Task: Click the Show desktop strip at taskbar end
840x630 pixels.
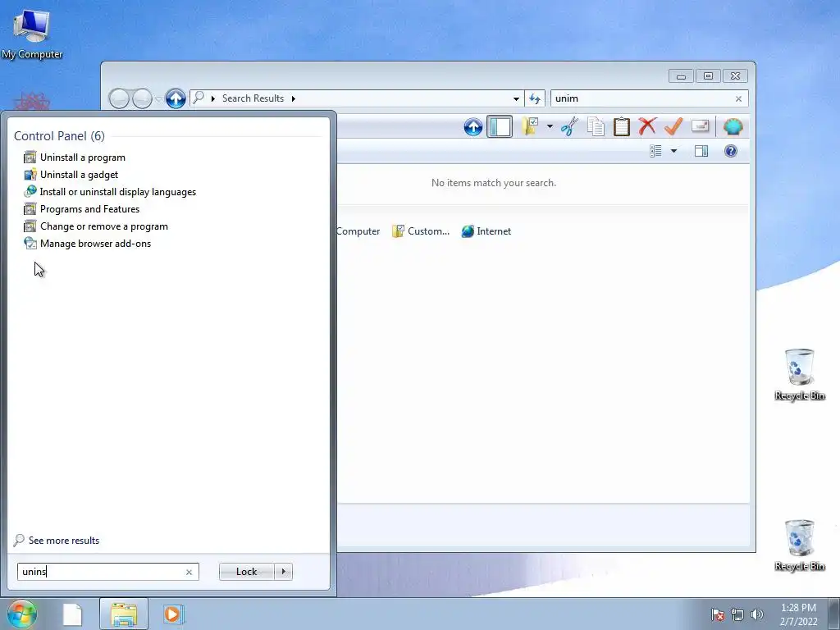Action: [x=834, y=614]
